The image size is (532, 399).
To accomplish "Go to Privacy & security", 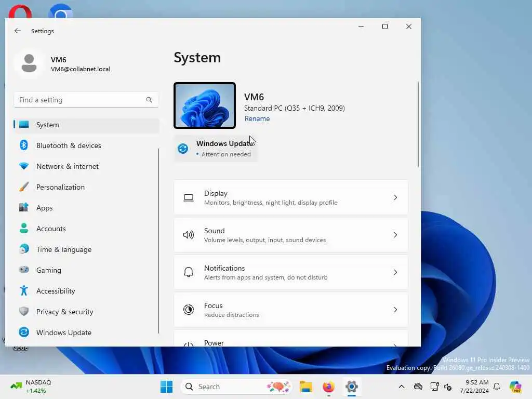I will [x=86, y=312].
